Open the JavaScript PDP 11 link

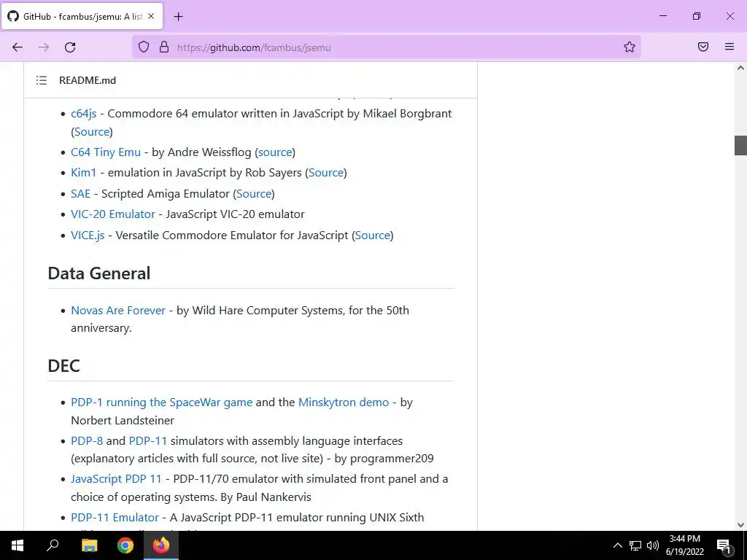(x=116, y=478)
